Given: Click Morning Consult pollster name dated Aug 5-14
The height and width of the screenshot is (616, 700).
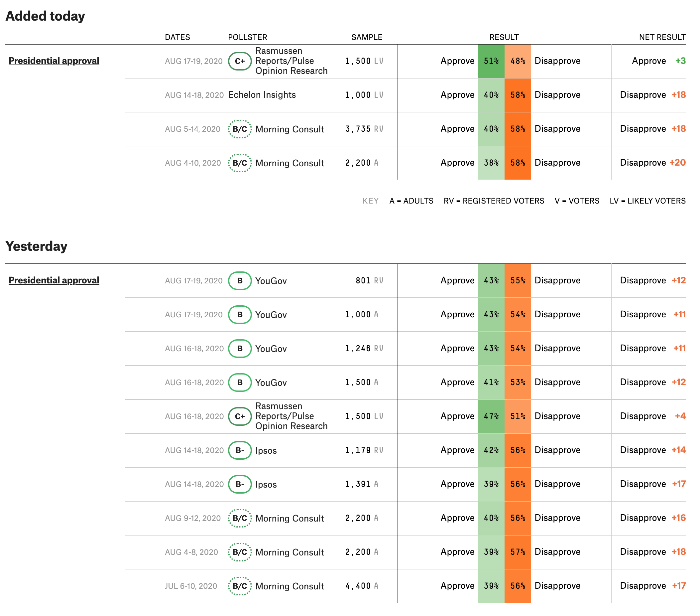Looking at the screenshot, I should click(290, 129).
